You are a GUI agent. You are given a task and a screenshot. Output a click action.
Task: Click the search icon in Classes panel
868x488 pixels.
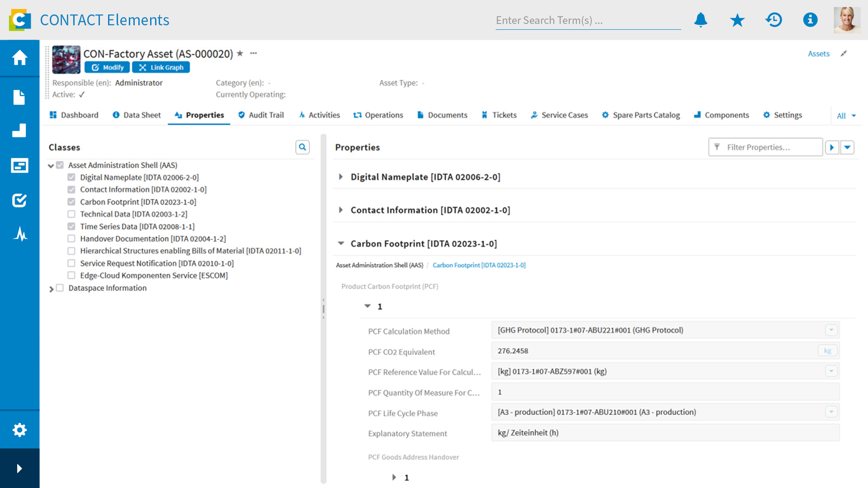point(302,147)
